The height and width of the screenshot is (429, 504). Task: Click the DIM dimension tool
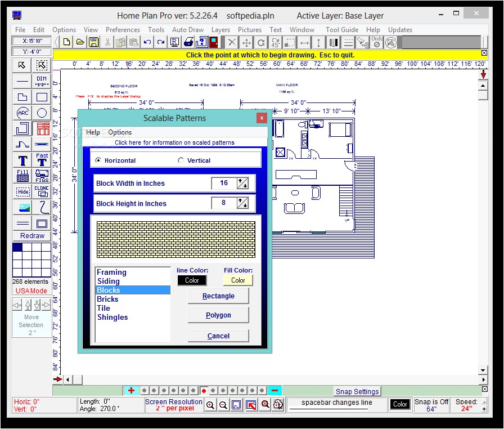coord(42,81)
